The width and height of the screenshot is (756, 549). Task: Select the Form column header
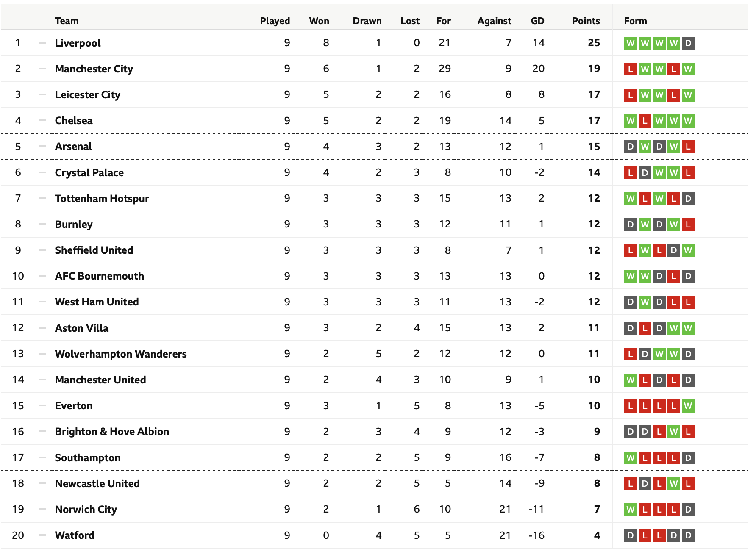(x=635, y=21)
